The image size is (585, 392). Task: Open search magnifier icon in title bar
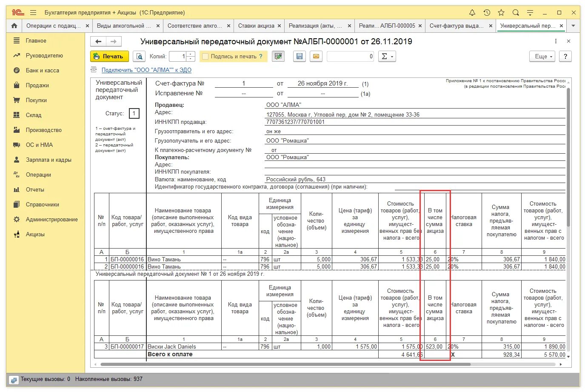[x=516, y=12]
